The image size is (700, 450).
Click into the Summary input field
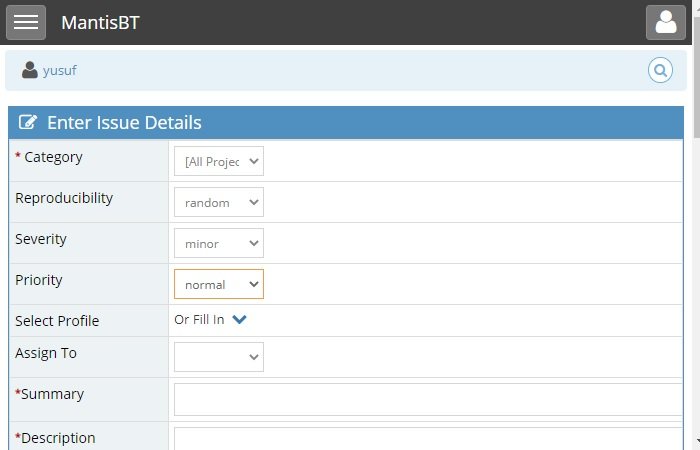428,400
